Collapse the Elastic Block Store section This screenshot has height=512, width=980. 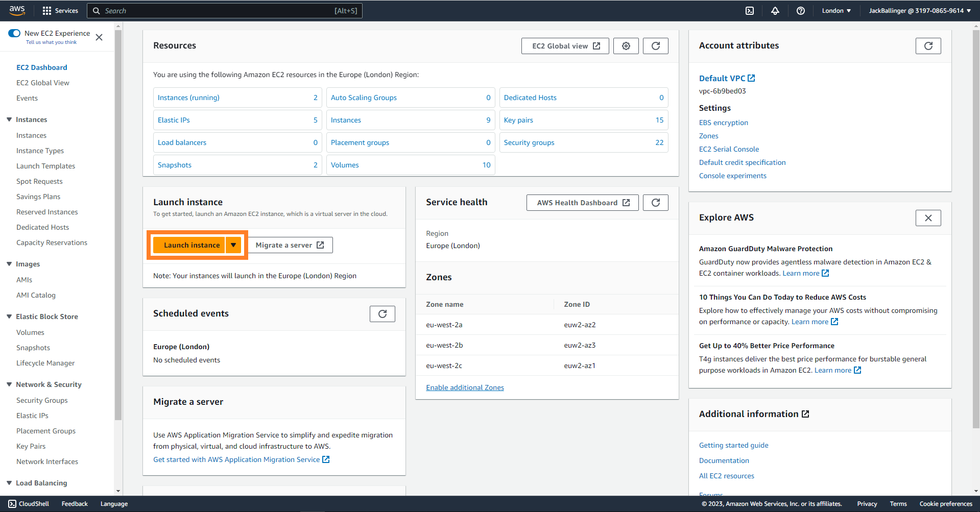tap(9, 316)
